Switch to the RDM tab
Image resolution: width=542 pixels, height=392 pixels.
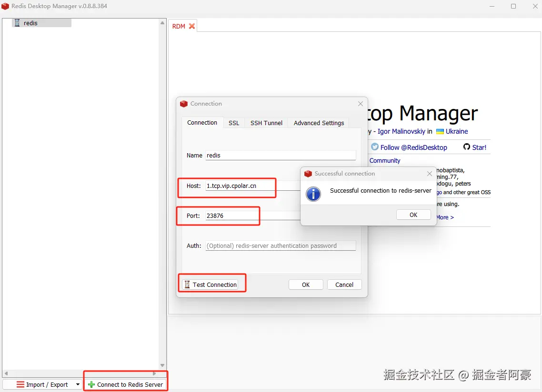coord(179,26)
